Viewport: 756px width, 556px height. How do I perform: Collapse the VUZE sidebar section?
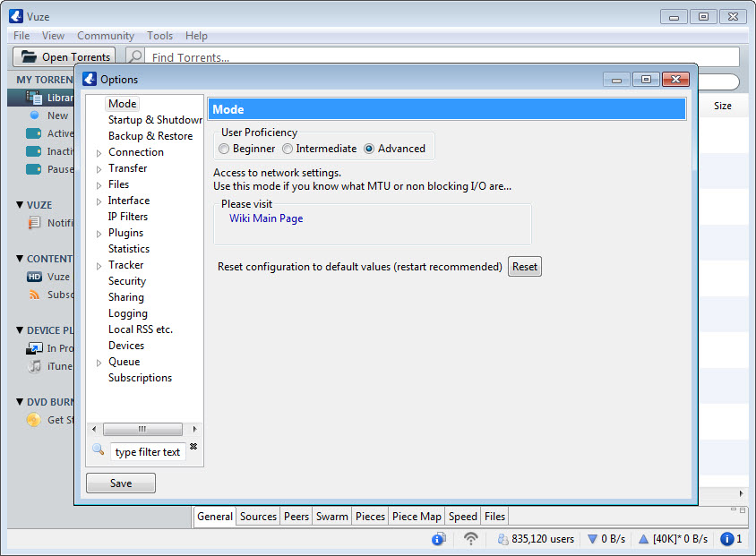click(x=20, y=205)
